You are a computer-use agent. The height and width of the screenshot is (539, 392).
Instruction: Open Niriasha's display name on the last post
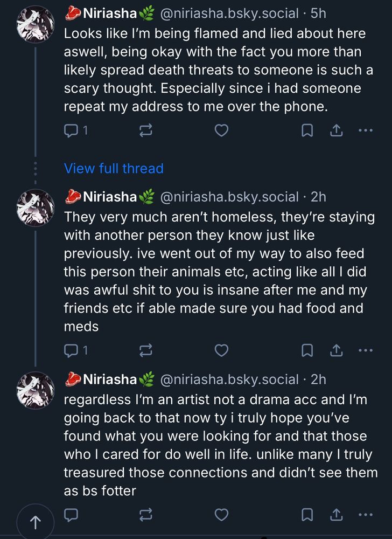click(110, 379)
